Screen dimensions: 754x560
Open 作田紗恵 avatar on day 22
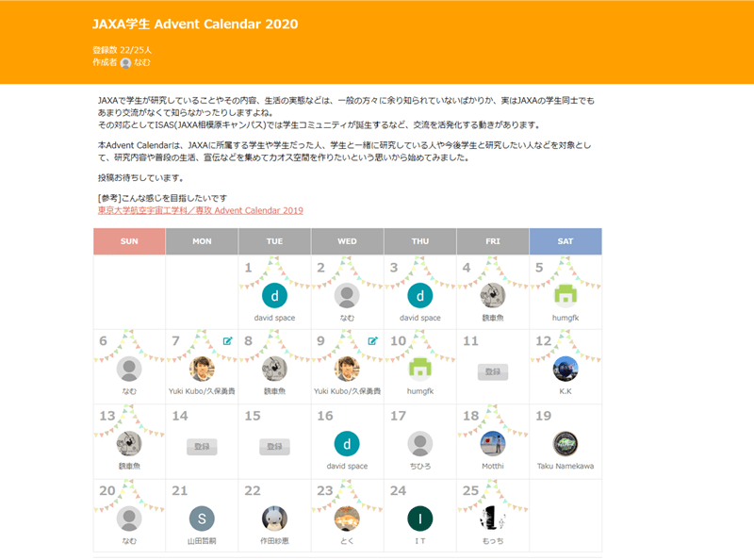(x=274, y=519)
